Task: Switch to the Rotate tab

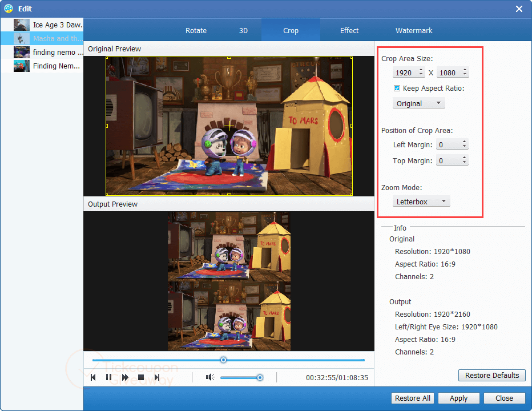Action: [x=196, y=31]
